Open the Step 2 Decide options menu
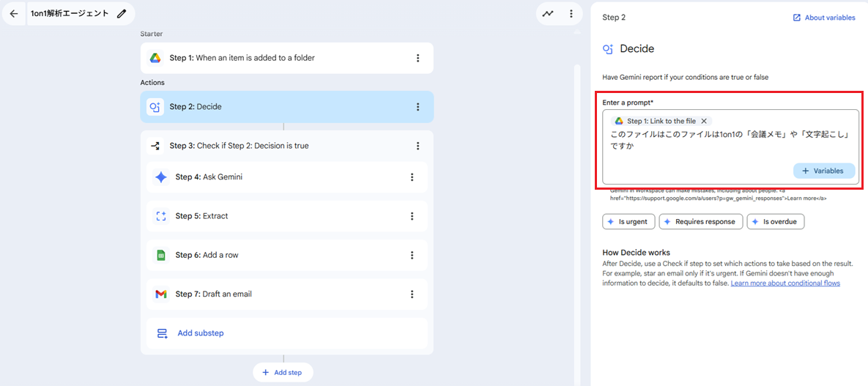 418,107
